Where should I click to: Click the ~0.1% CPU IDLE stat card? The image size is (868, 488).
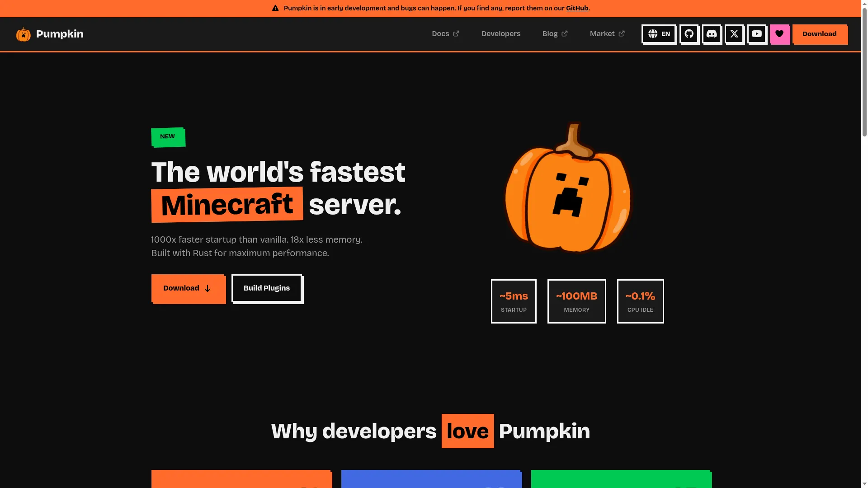pos(640,301)
